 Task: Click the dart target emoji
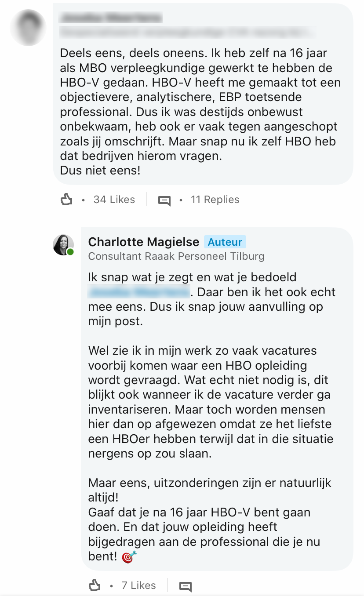click(129, 557)
